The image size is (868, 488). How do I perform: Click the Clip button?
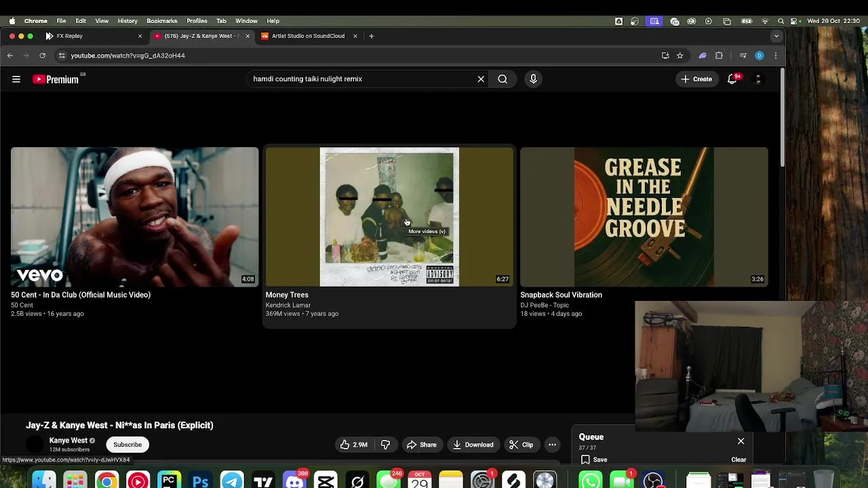pos(521,445)
